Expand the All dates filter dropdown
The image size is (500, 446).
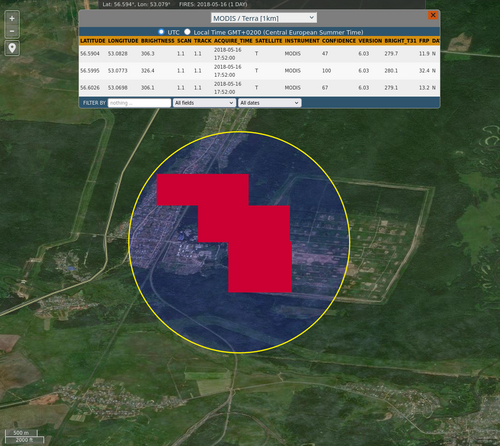tap(269, 103)
